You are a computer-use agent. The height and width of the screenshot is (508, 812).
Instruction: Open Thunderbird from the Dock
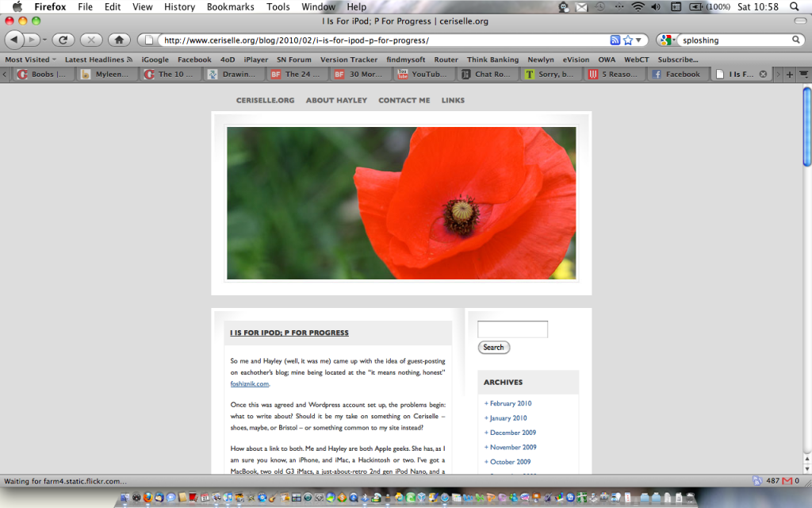pyautogui.click(x=159, y=498)
